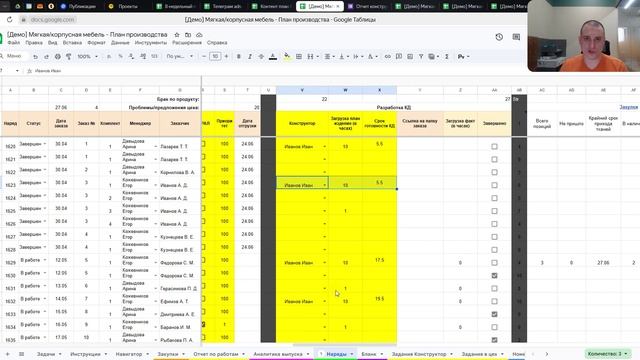This screenshot has width=640, height=360.
Task: Open vertical align options
Action: tap(343, 56)
